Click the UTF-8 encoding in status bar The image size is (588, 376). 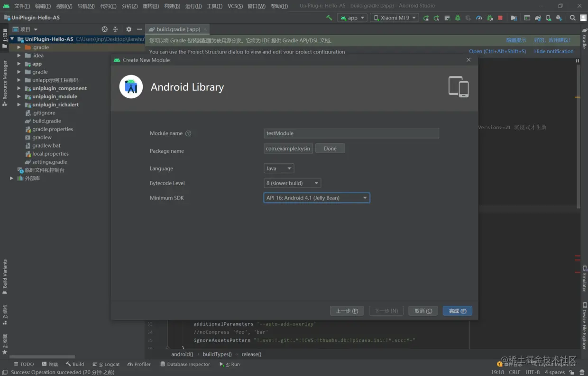pyautogui.click(x=533, y=372)
